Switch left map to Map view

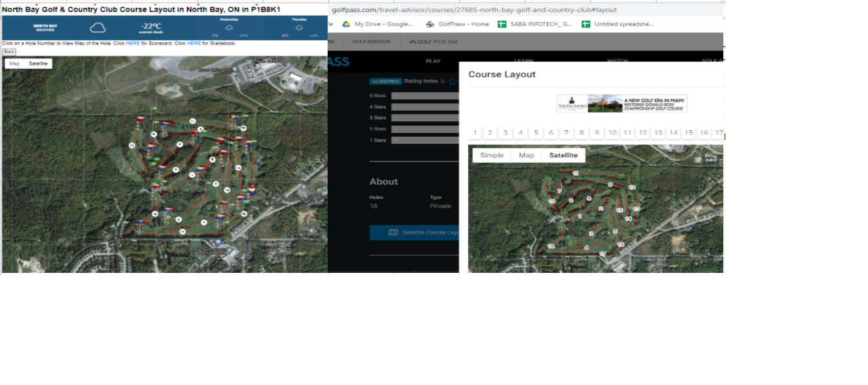tap(14, 64)
